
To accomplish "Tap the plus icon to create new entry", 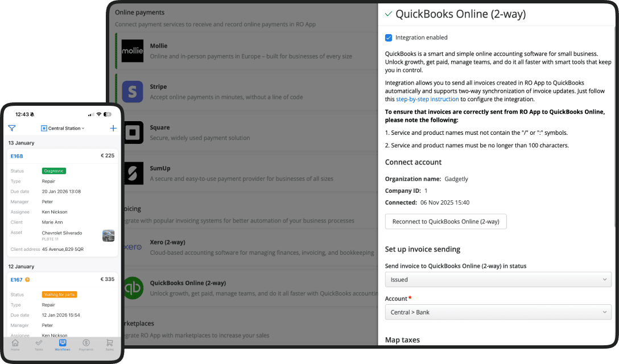I will [113, 128].
